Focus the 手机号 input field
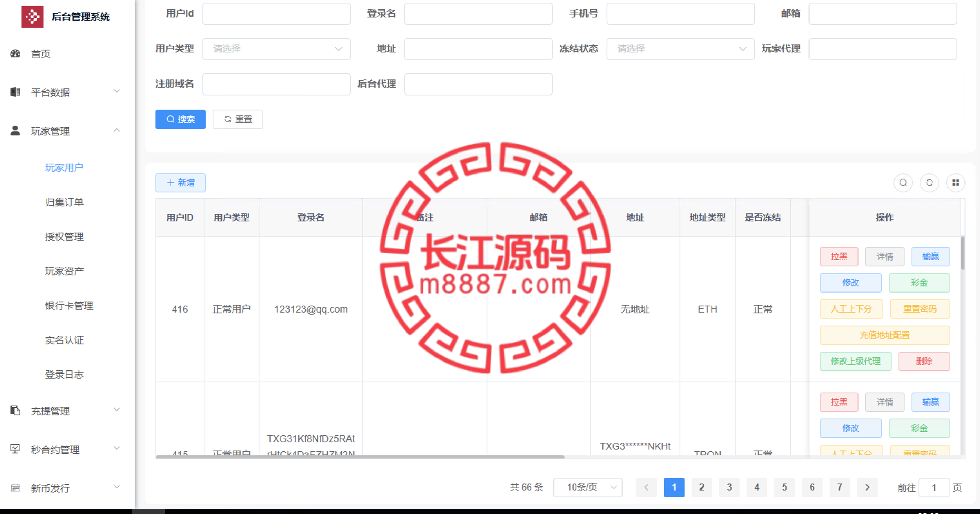The height and width of the screenshot is (514, 980). coord(680,14)
